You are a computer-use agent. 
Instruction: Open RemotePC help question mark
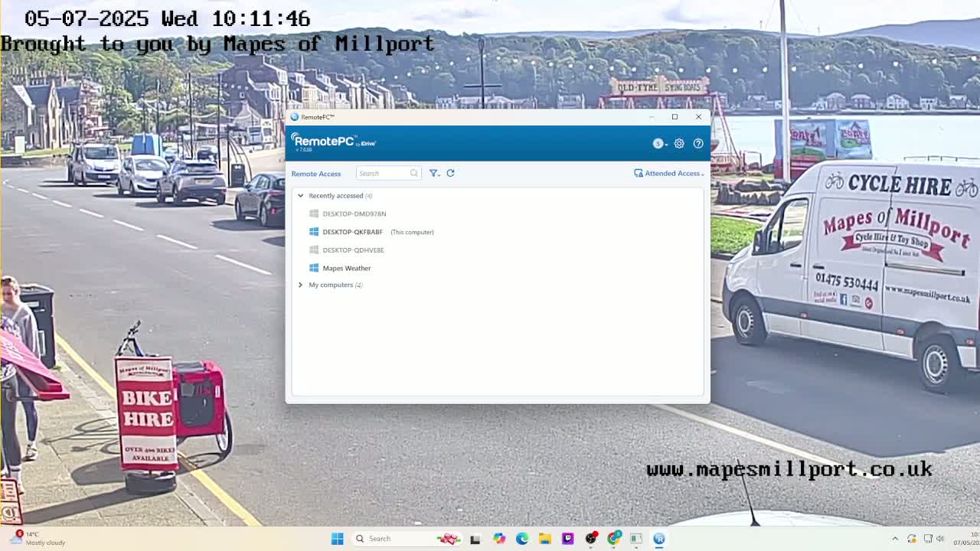click(698, 143)
